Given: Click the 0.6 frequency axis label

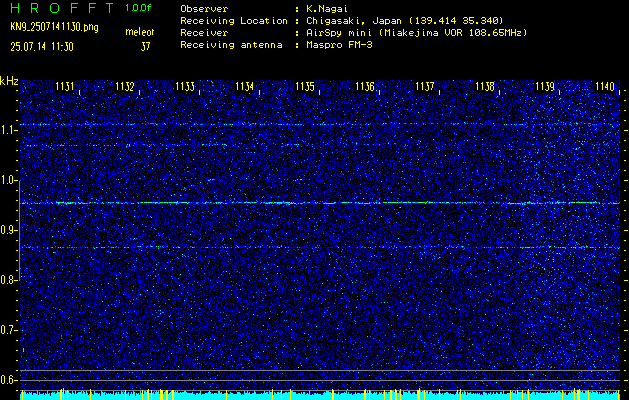Looking at the screenshot, I should click(8, 380).
